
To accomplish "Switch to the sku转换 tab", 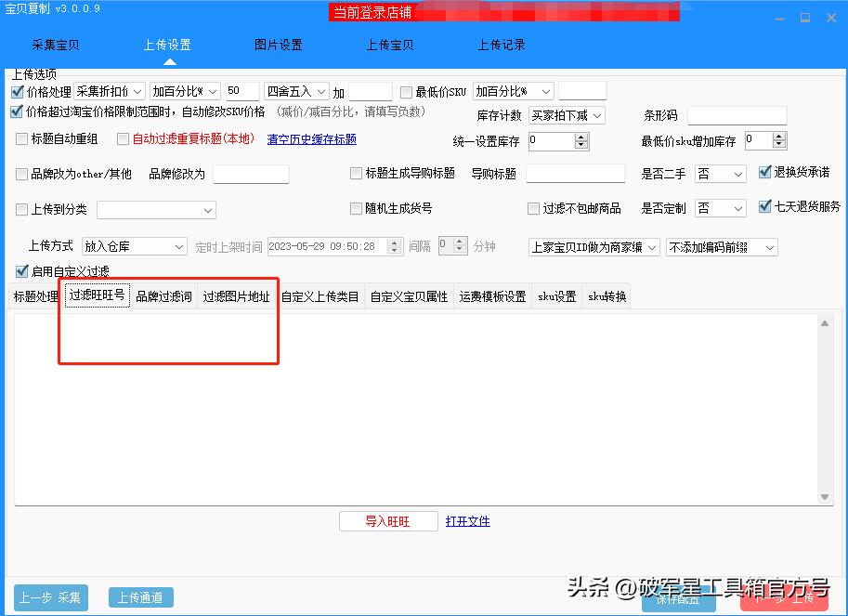I will (607, 296).
